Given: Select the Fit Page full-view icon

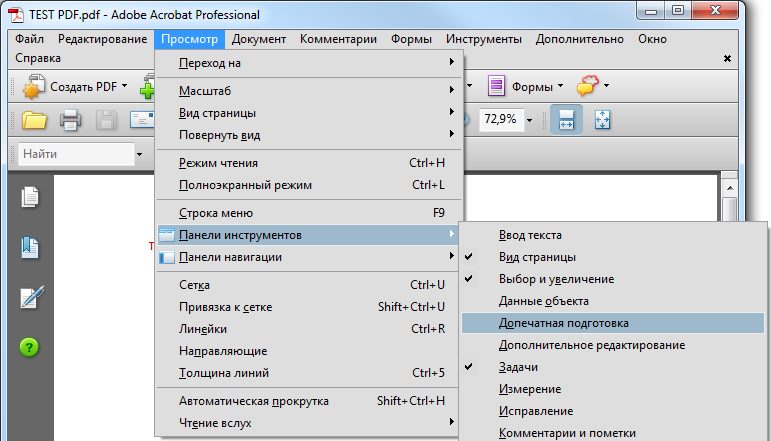Looking at the screenshot, I should point(603,120).
